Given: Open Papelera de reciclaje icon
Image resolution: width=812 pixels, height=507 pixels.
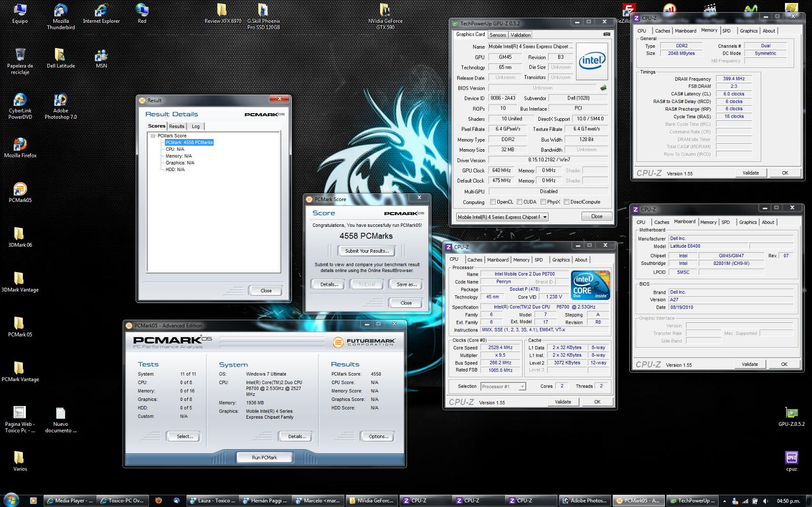Looking at the screenshot, I should (20, 61).
